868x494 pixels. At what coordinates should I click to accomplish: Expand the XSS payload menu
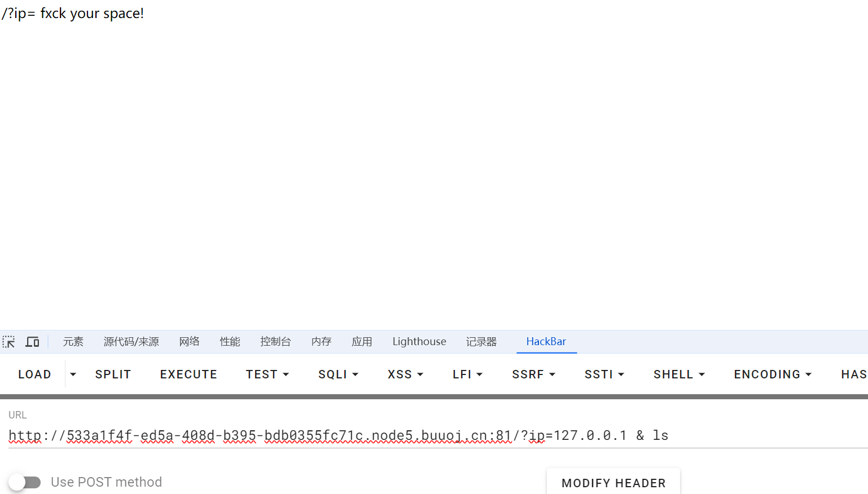[405, 374]
